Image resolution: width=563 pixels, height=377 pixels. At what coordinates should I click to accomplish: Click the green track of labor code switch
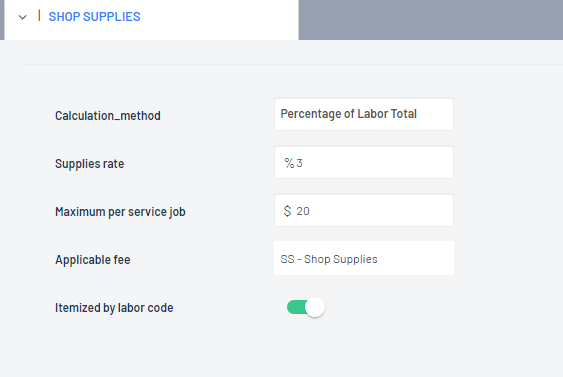pyautogui.click(x=296, y=307)
